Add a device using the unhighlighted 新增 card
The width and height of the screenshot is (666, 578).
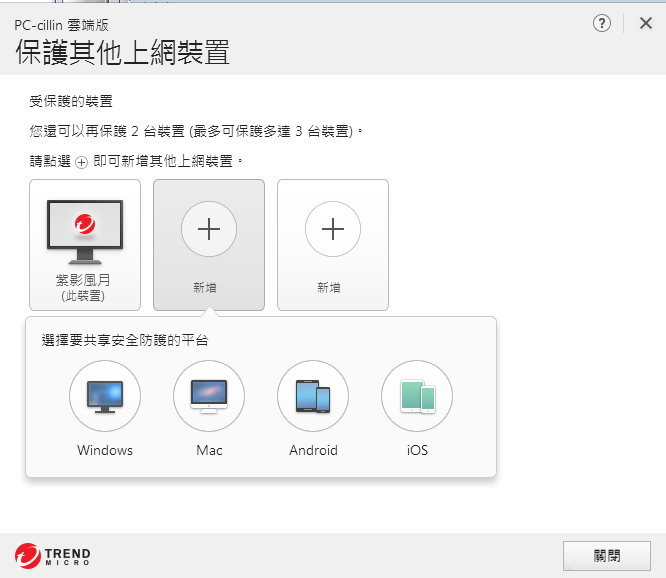(333, 245)
